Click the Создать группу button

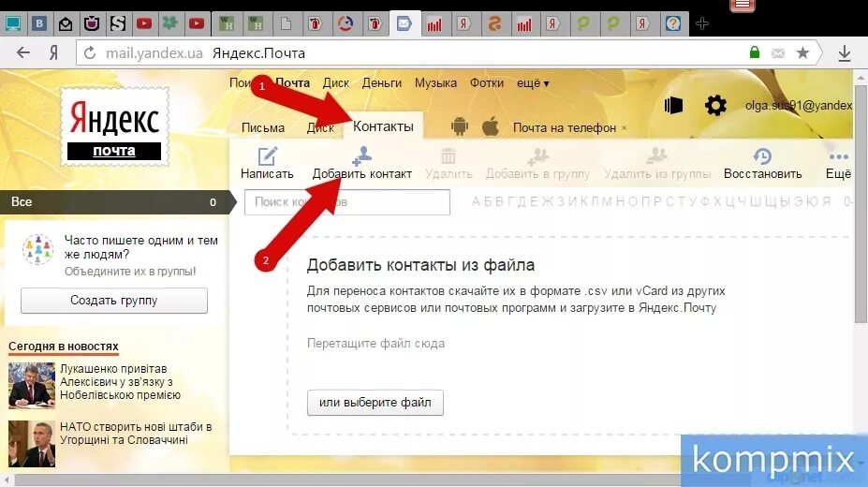point(114,301)
